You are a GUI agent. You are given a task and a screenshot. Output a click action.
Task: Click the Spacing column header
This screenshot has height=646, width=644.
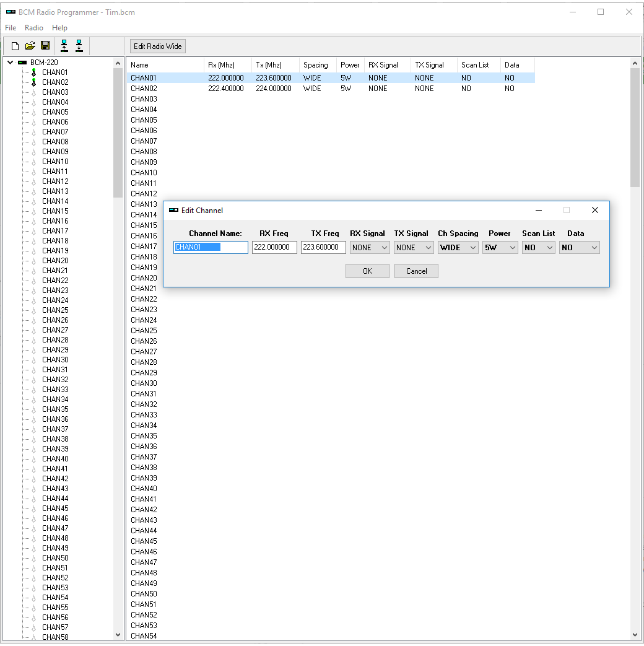318,65
